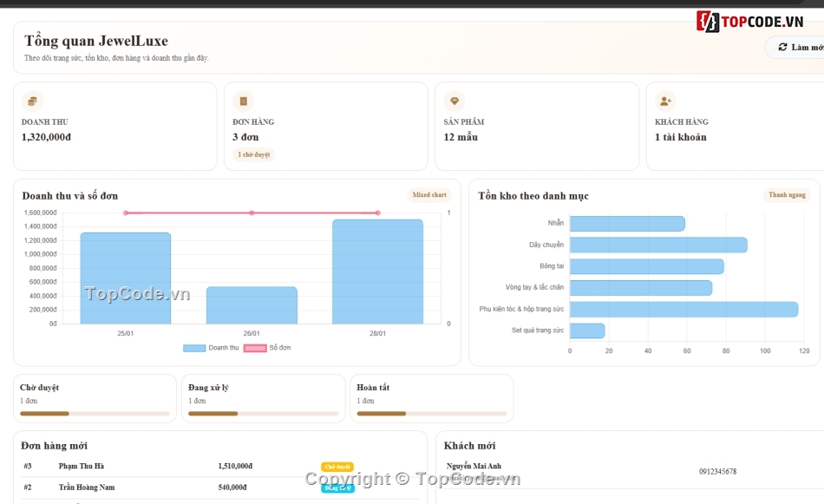Click the Đơn hàng receipt icon
This screenshot has width=824, height=504.
click(244, 101)
